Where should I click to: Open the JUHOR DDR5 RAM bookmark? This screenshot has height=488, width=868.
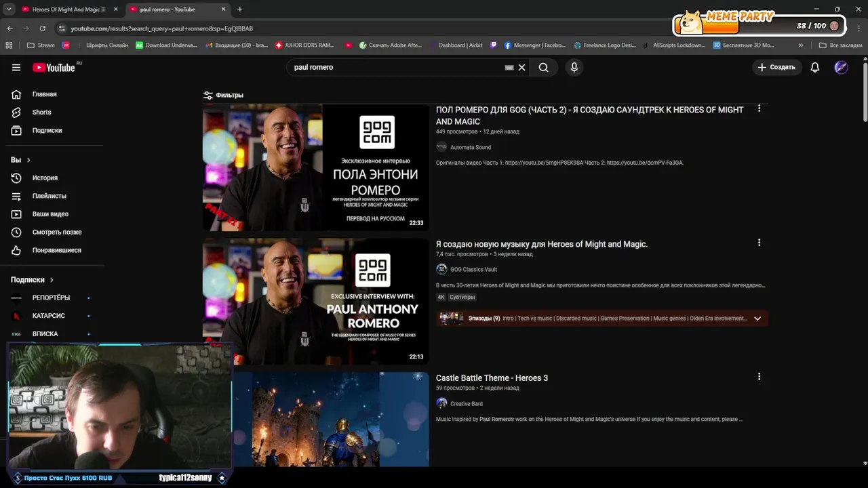305,45
